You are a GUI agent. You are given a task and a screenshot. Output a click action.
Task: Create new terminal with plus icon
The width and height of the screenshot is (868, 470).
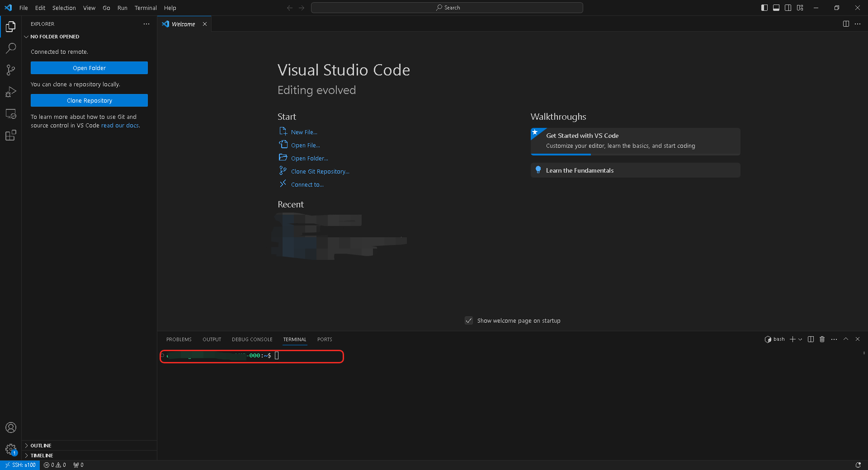[793, 339]
